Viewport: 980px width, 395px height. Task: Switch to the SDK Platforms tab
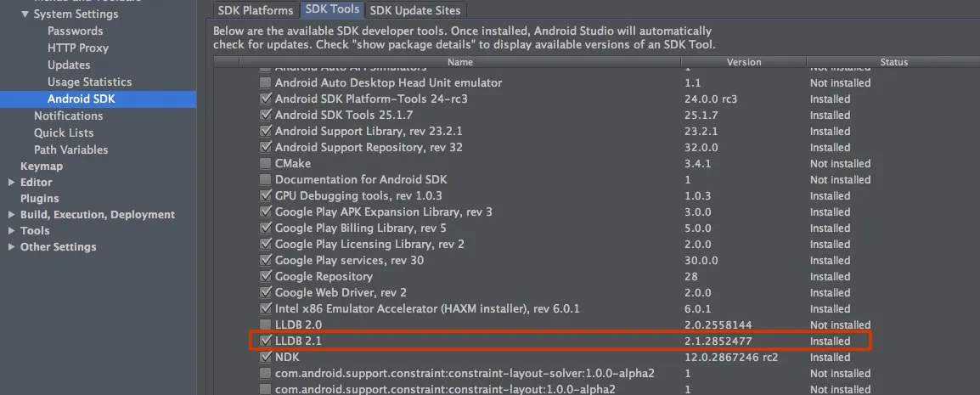pyautogui.click(x=255, y=10)
